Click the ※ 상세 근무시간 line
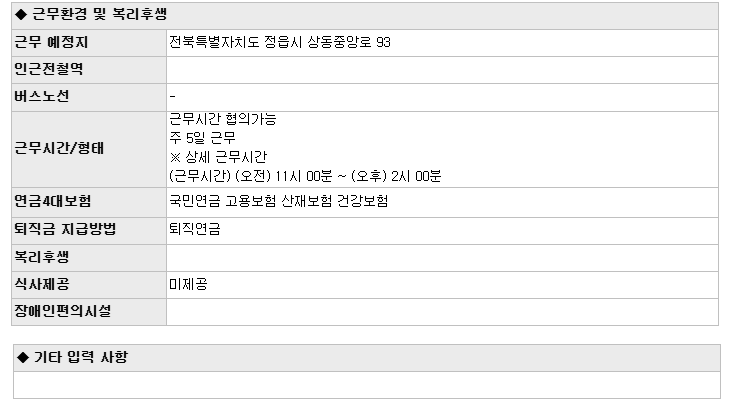The image size is (734, 410). [218, 157]
